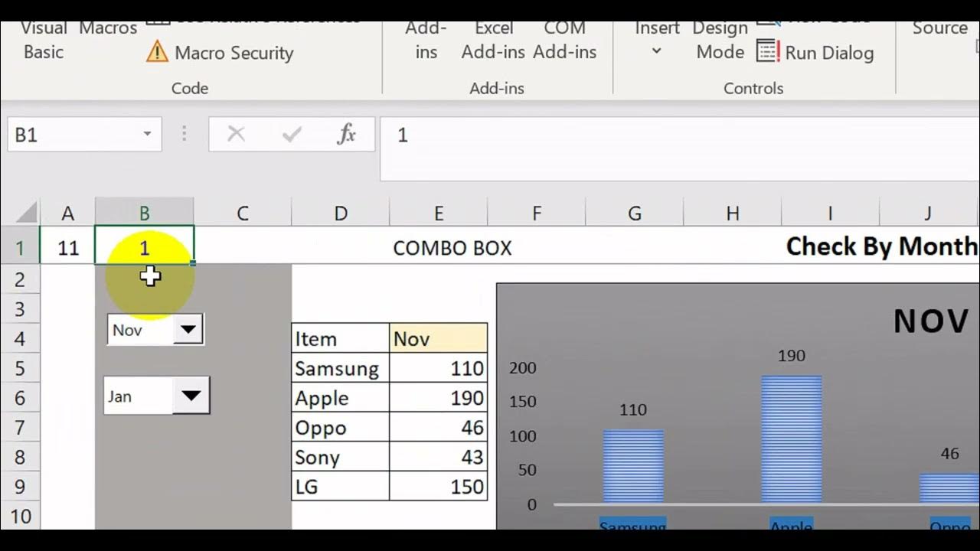Select column I header
This screenshot has height=551, width=980.
click(830, 214)
